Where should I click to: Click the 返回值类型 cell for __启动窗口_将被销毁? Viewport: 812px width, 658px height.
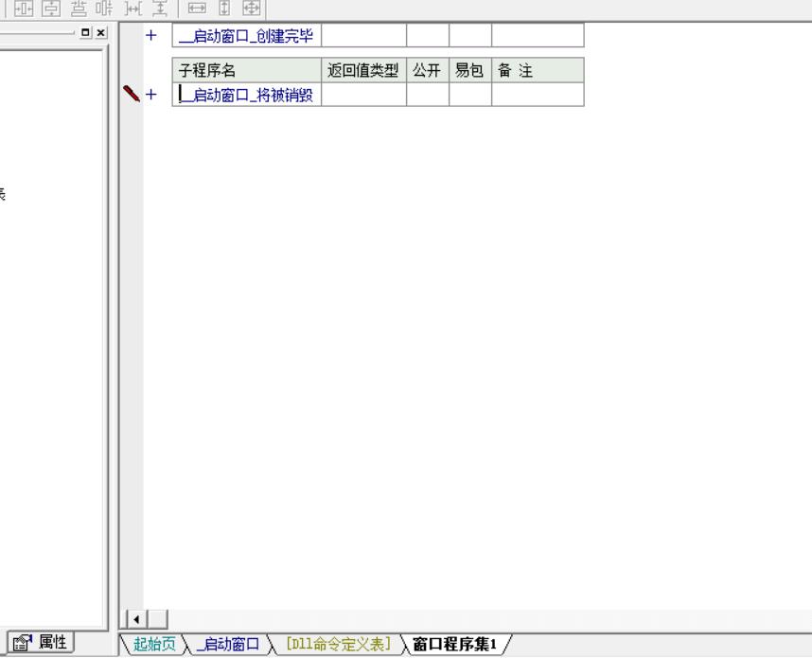pos(364,94)
